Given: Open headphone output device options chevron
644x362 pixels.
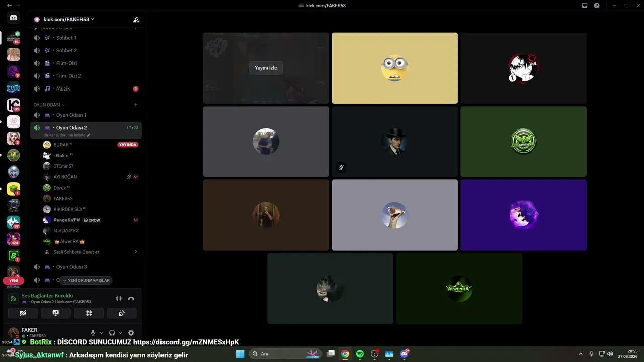Looking at the screenshot, I should (120, 333).
